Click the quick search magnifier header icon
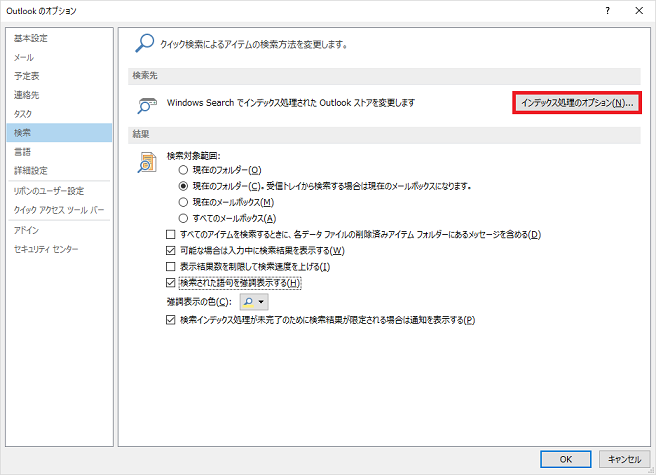This screenshot has width=656, height=475. pyautogui.click(x=144, y=43)
